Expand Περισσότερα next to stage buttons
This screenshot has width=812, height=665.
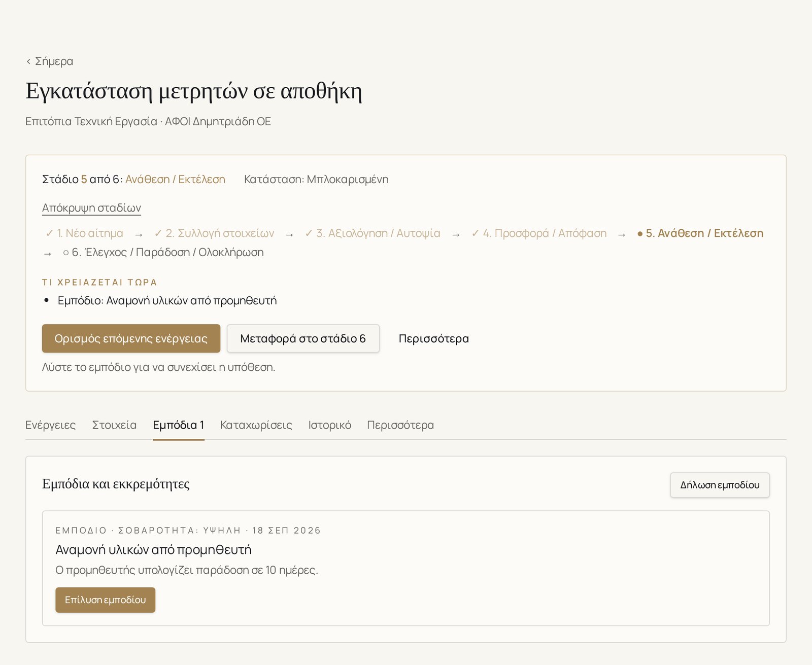433,338
